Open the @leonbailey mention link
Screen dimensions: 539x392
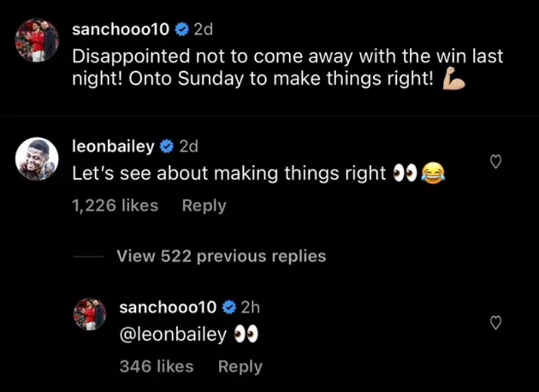coord(174,336)
